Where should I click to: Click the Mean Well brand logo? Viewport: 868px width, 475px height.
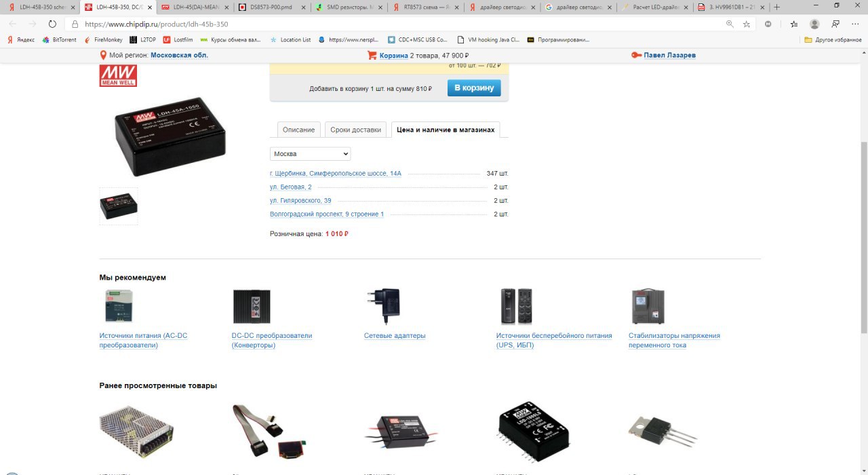coord(118,75)
